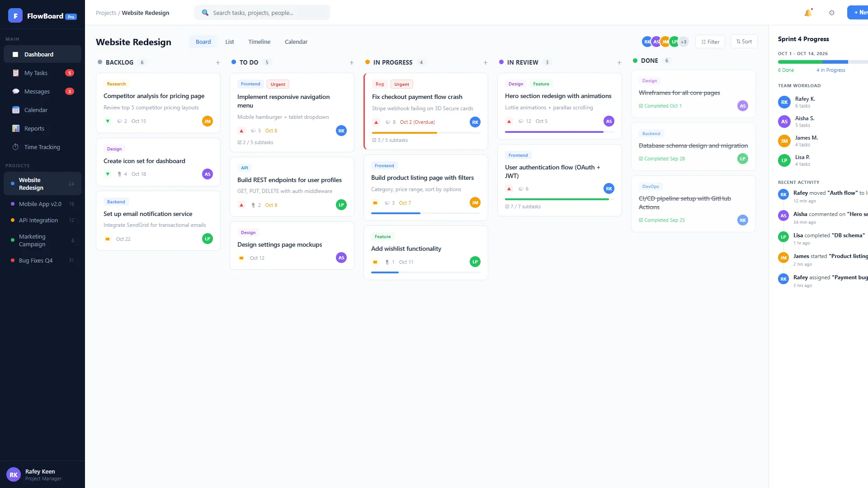Open the Sort dropdown

pos(744,42)
